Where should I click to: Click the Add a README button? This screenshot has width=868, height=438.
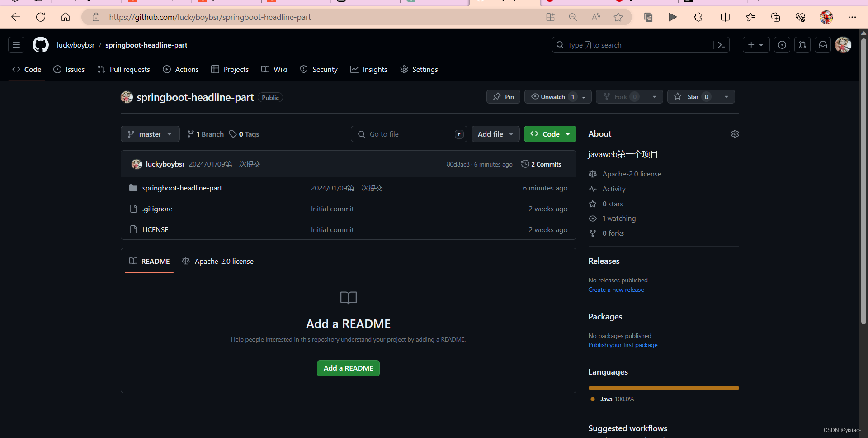[348, 368]
